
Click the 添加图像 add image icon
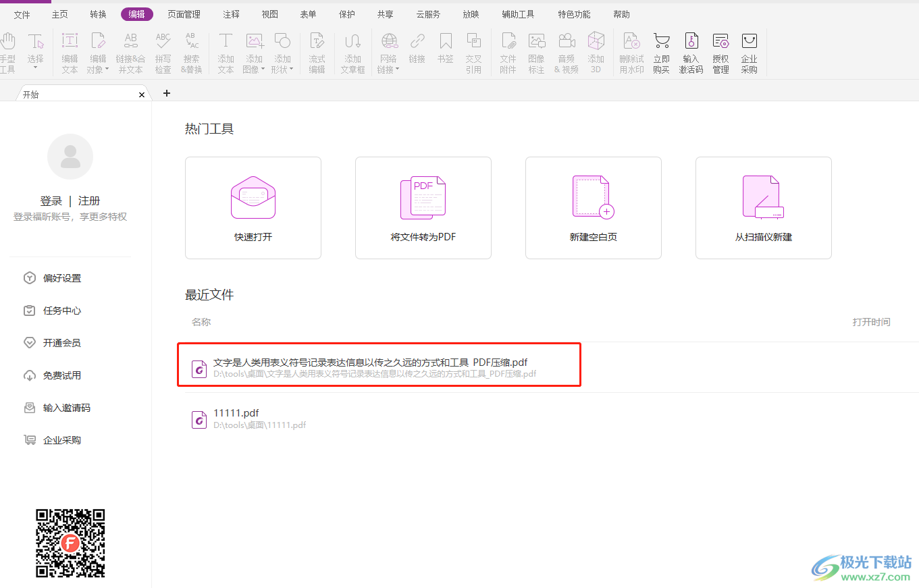coord(255,42)
